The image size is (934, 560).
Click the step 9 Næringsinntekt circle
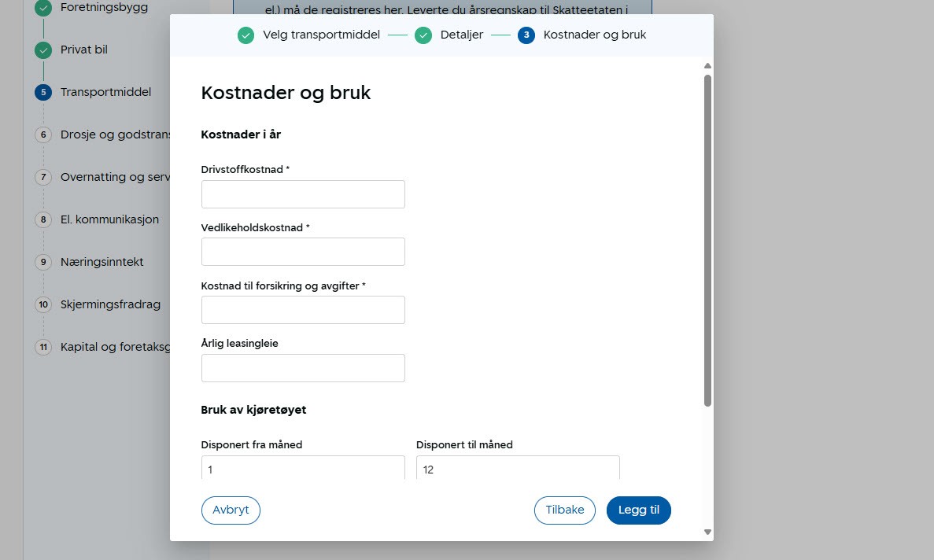pos(43,262)
